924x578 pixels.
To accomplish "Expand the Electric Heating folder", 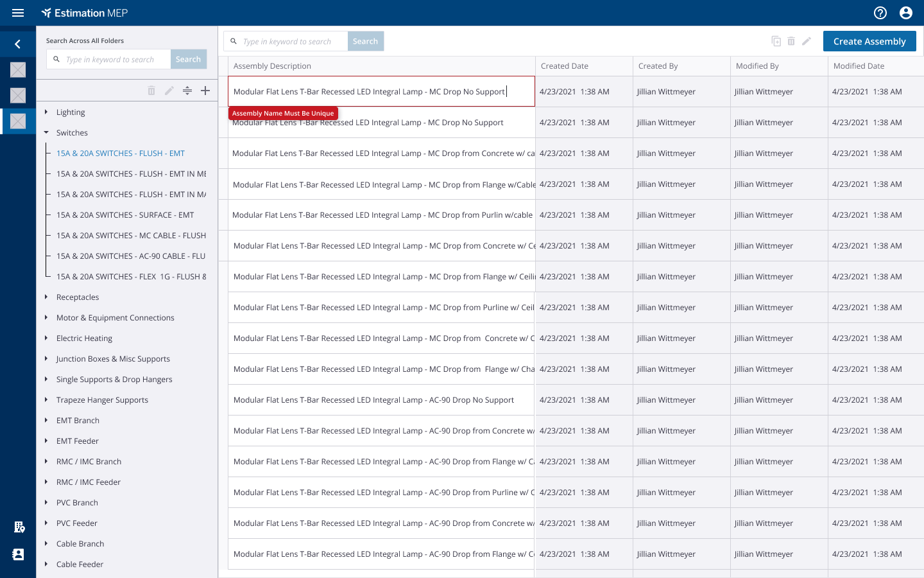I will [x=46, y=338].
